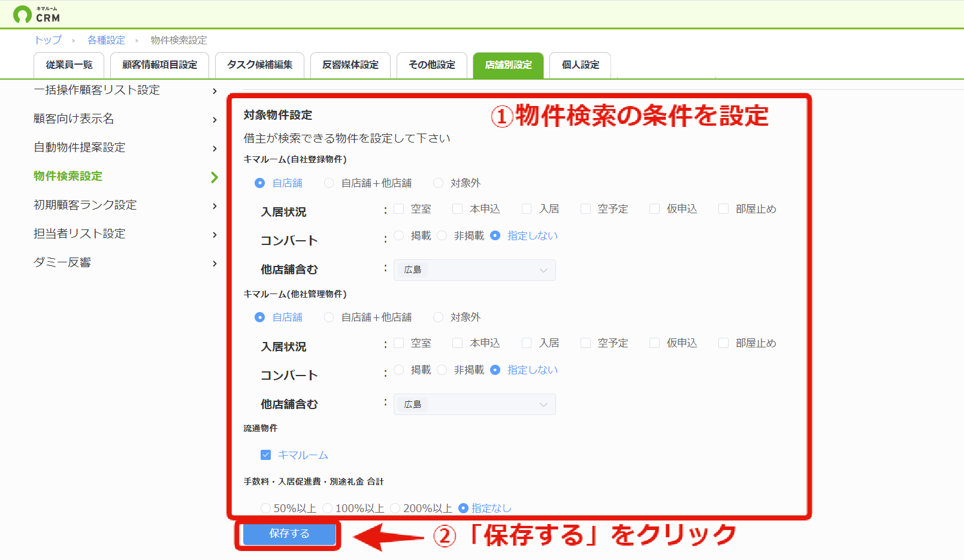This screenshot has width=964, height=560.
Task: Open ダミー反響 in sidebar
Action: tap(62, 262)
